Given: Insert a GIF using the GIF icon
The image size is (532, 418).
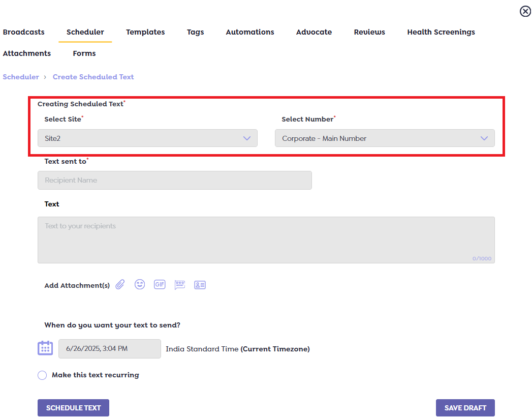Looking at the screenshot, I should coord(160,285).
